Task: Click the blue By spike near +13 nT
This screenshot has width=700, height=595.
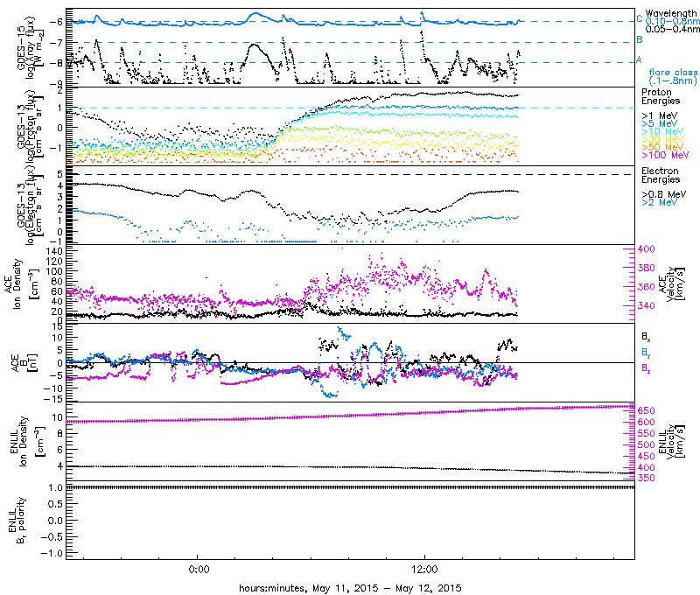Action: [x=343, y=333]
